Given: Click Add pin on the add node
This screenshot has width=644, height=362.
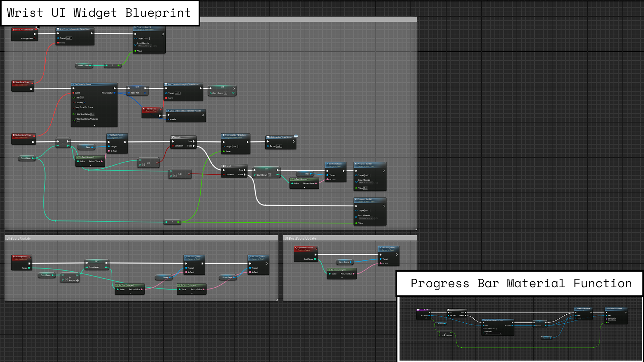Looking at the screenshot, I should tap(74, 281).
